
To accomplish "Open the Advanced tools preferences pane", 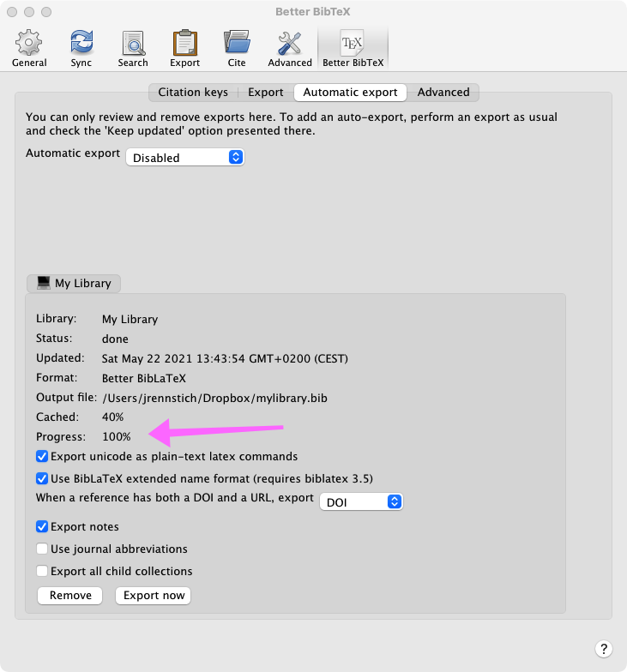I will pyautogui.click(x=290, y=48).
